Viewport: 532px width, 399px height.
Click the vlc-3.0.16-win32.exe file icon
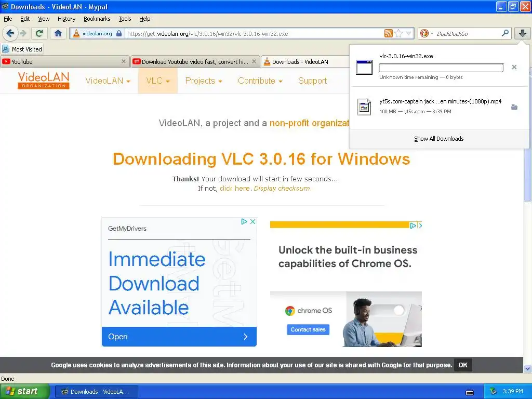coord(364,67)
